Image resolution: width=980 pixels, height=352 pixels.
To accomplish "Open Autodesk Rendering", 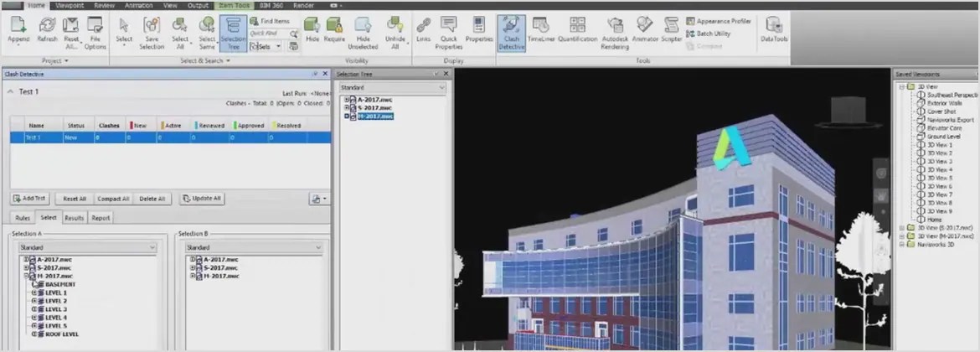I will (x=615, y=33).
